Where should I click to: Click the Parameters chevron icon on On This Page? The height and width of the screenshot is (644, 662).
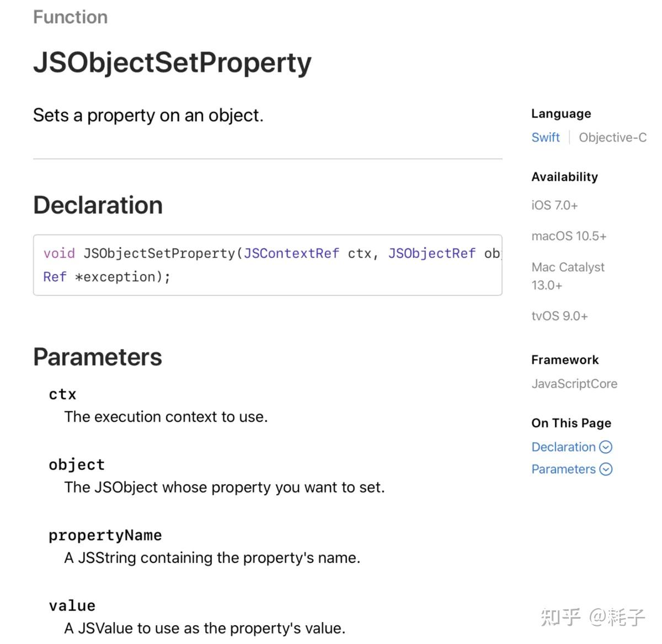tap(605, 469)
